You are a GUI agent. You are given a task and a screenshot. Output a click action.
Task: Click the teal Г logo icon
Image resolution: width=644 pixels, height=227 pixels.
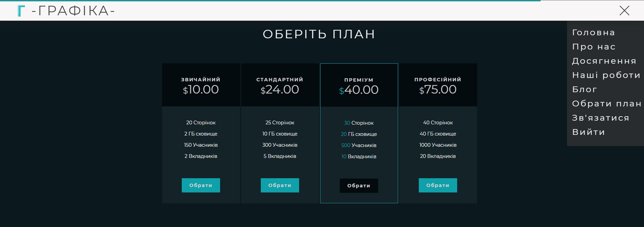coord(21,11)
